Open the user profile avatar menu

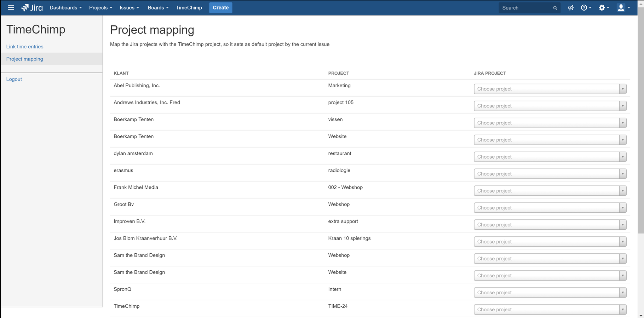(623, 8)
